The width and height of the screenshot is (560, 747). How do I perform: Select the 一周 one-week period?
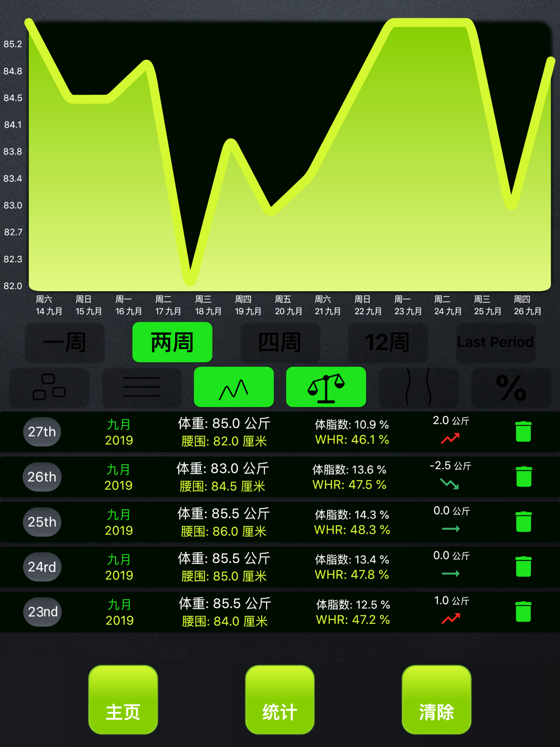pos(64,342)
